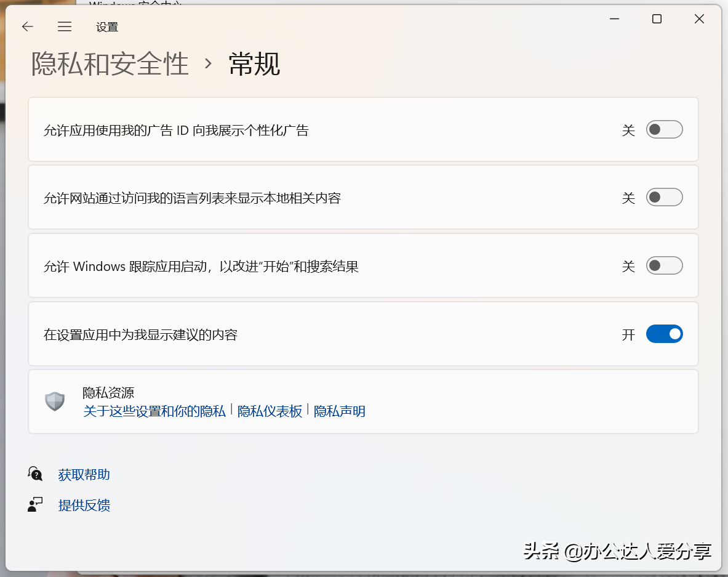Minimize the Settings window
The image size is (728, 577).
click(x=614, y=19)
